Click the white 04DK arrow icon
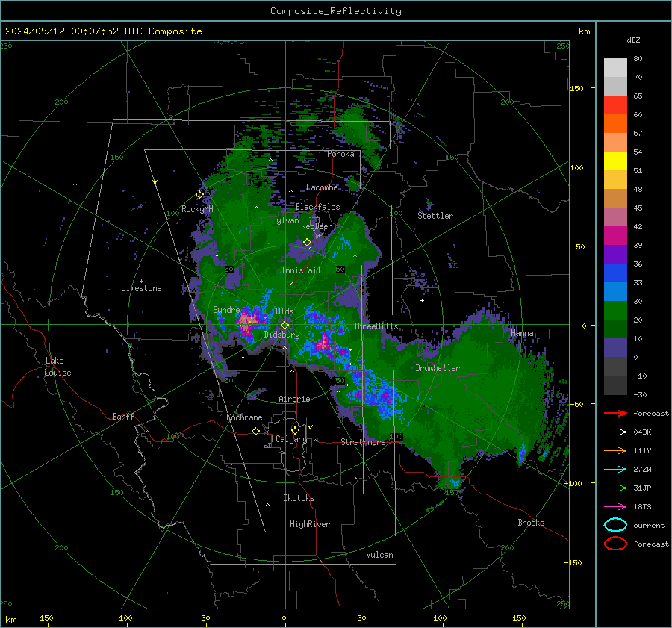The image size is (672, 628). coord(615,432)
